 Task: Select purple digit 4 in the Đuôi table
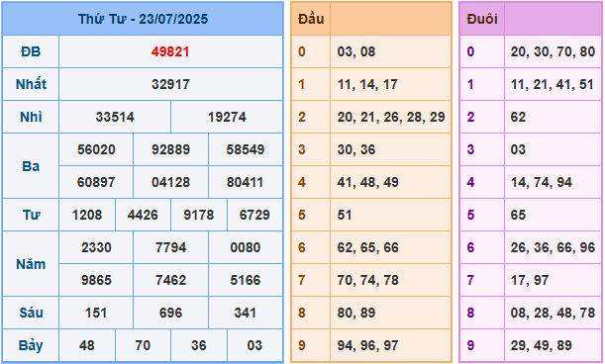(x=470, y=182)
